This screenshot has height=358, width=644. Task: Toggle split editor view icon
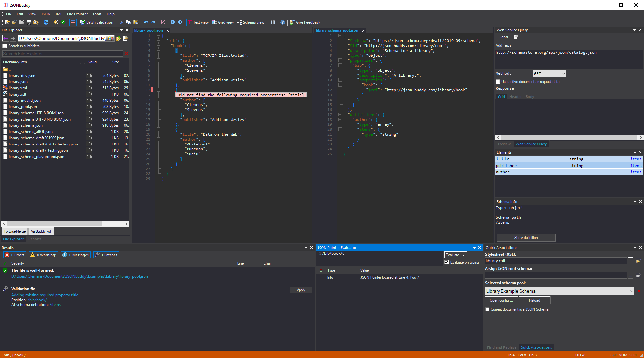pyautogui.click(x=273, y=22)
